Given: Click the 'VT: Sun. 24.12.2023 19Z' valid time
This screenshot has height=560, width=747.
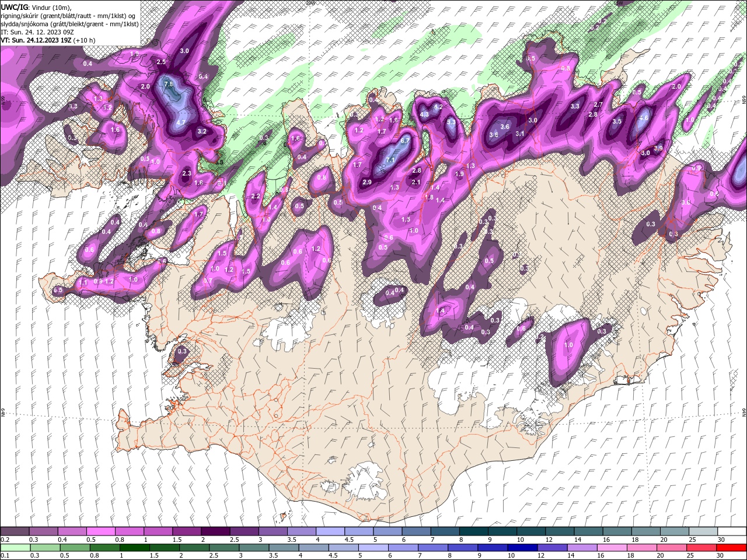Looking at the screenshot, I should coord(36,40).
